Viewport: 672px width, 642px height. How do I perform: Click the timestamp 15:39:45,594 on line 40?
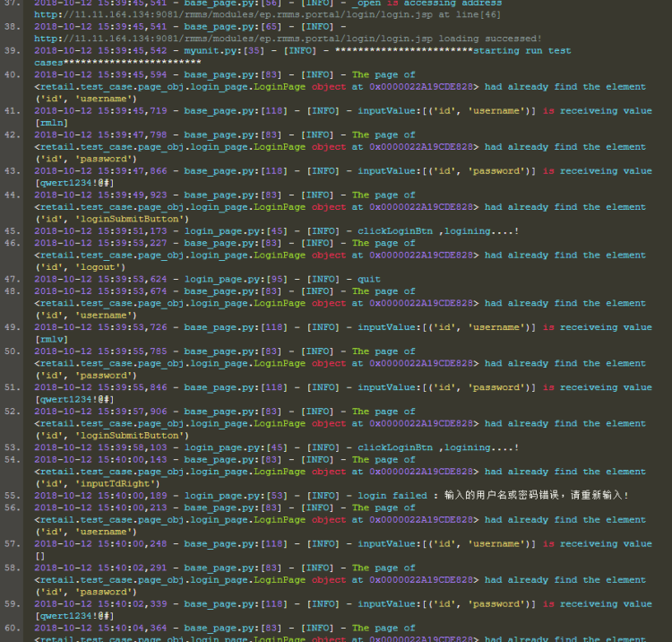(x=132, y=74)
